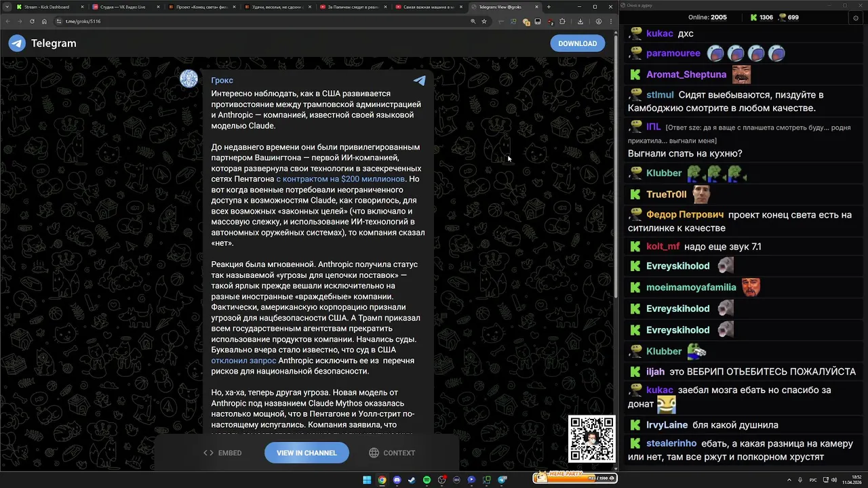Click the CONTEXT button
The width and height of the screenshot is (868, 488).
392,453
